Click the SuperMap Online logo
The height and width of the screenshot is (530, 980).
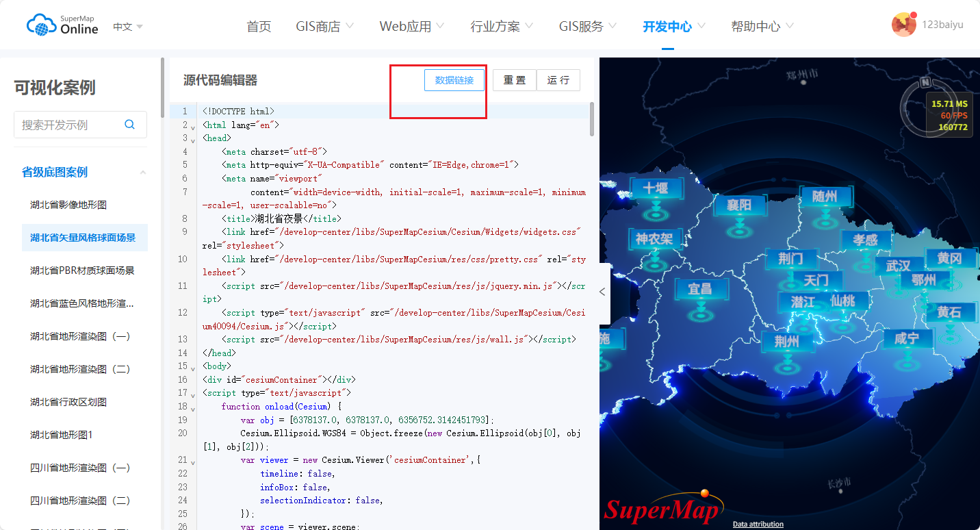coord(62,25)
